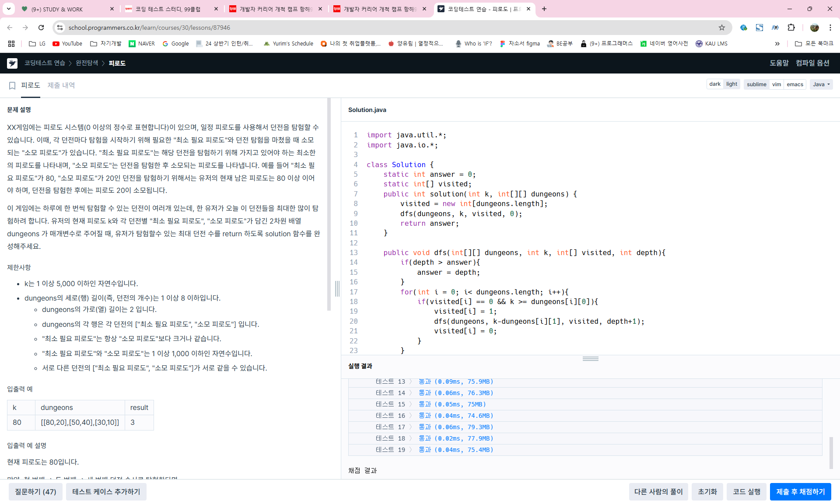
Task: Open the 모든 북마크 folder
Action: pyautogui.click(x=814, y=44)
